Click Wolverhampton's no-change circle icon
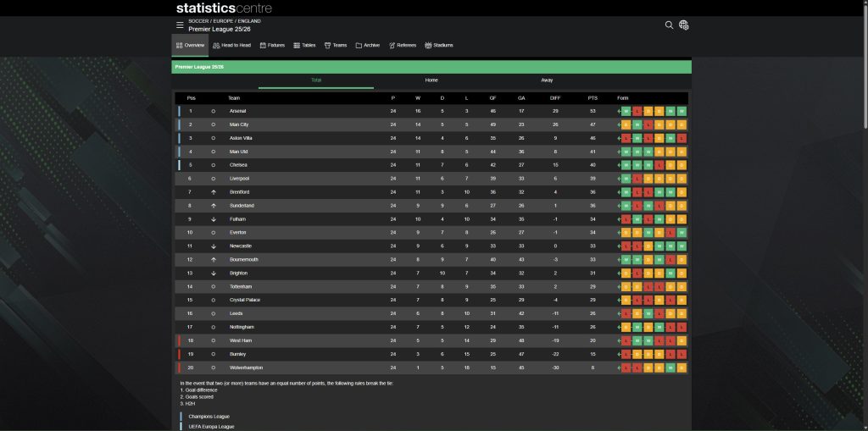 [213, 368]
